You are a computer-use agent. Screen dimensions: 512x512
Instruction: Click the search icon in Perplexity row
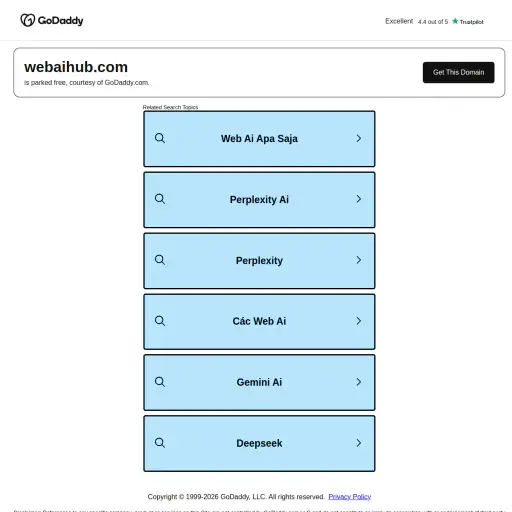point(160,260)
